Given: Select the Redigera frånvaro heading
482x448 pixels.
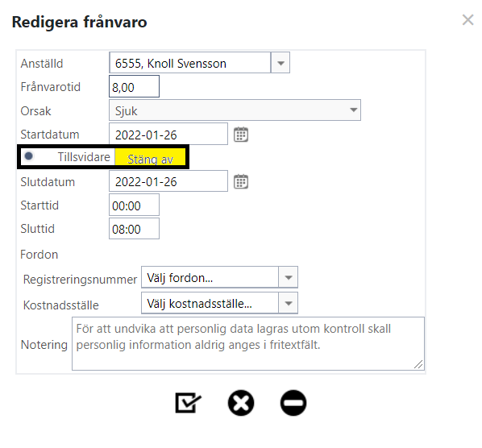Looking at the screenshot, I should (79, 22).
